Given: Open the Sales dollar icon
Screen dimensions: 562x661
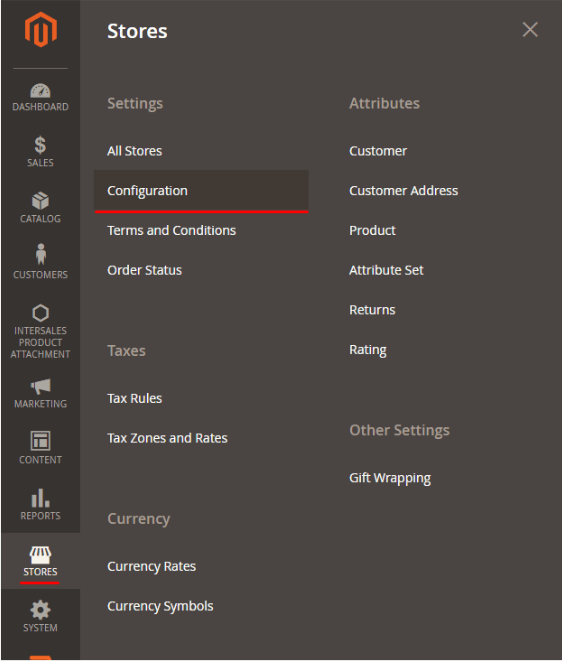Looking at the screenshot, I should 40,145.
